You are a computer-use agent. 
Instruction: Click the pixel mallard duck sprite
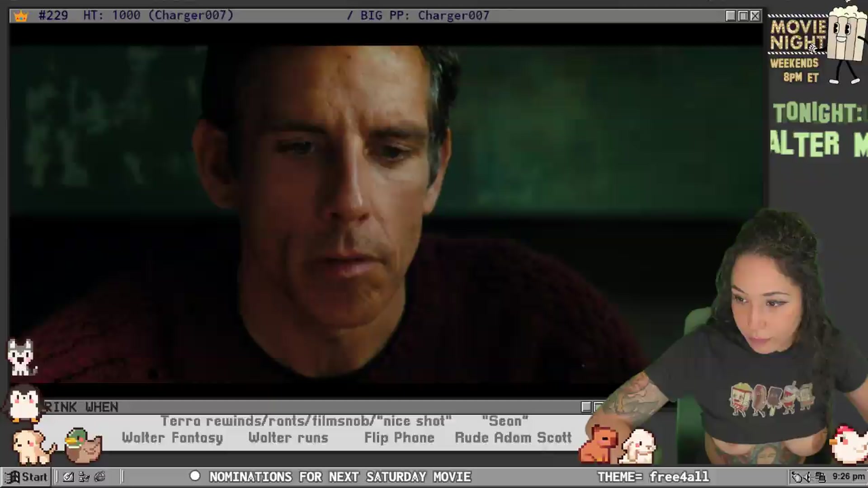[x=83, y=446]
